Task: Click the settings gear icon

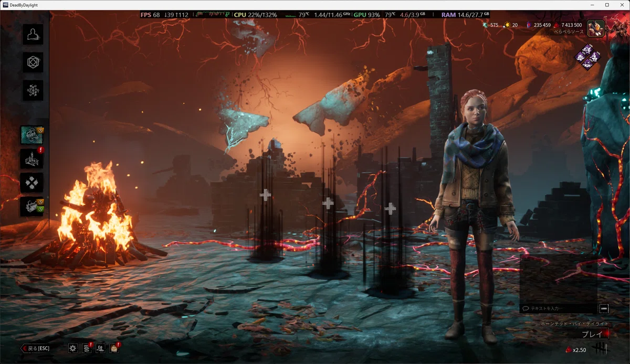Action: [x=73, y=348]
